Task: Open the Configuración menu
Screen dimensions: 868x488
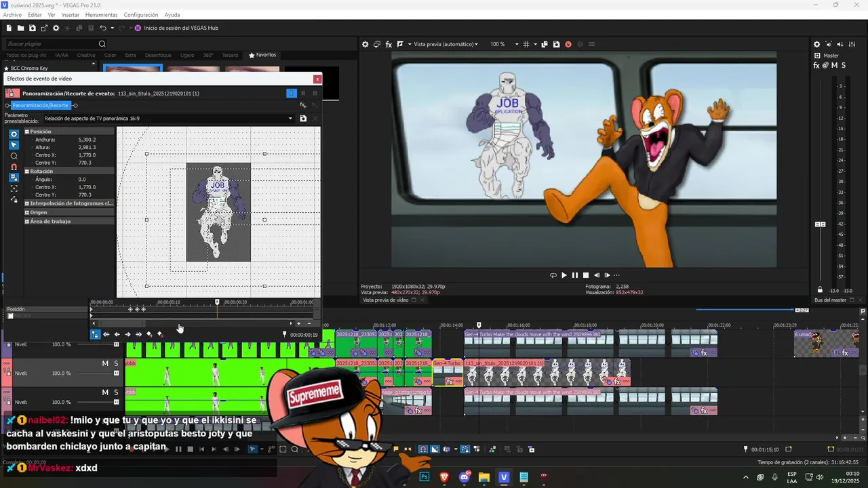Action: tap(141, 15)
